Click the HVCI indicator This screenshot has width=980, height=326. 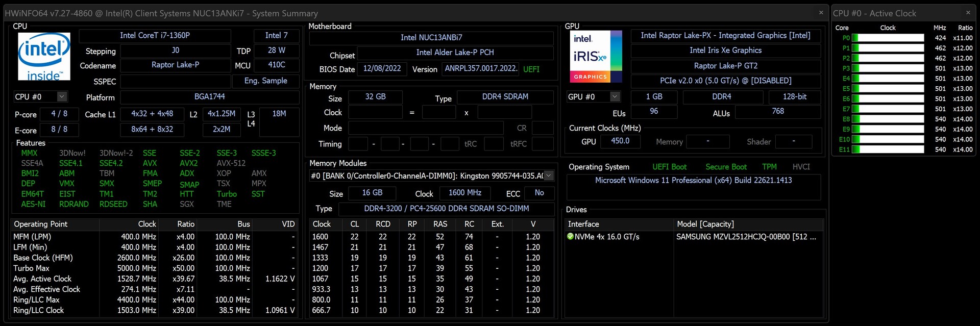(x=801, y=167)
